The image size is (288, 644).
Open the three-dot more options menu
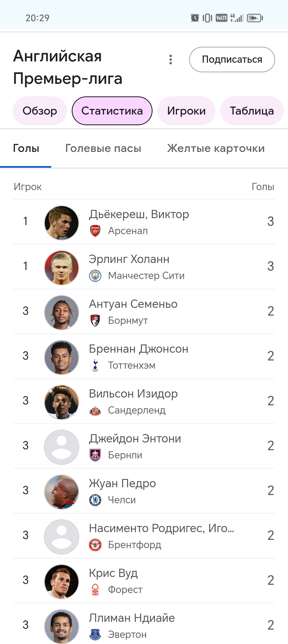pos(171,60)
